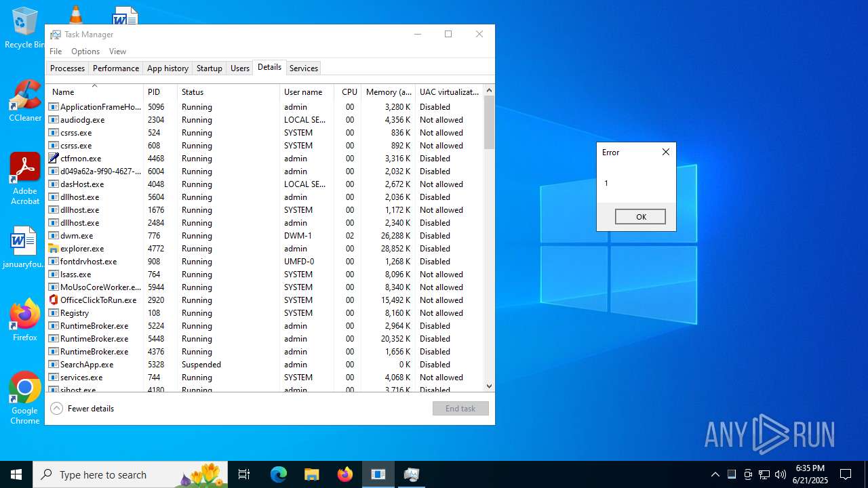This screenshot has height=488, width=868.
Task: Open Adobe Acrobat desktop icon
Action: (25, 180)
